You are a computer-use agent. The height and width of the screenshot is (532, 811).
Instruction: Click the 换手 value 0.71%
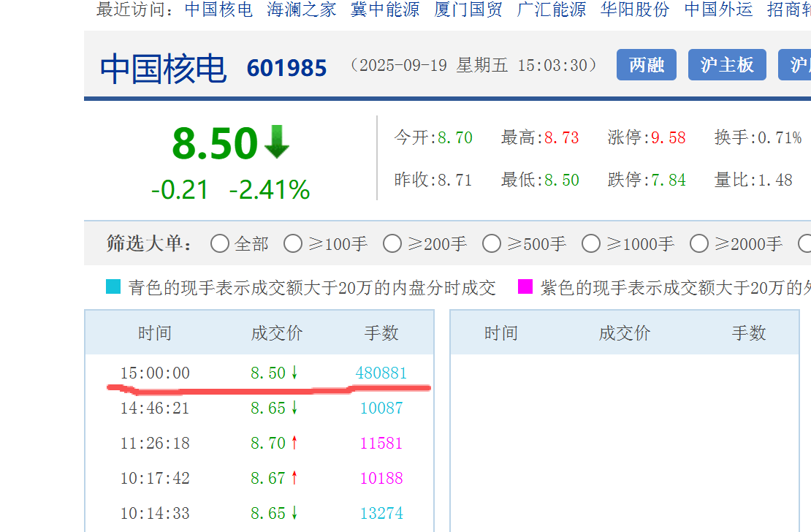(780, 137)
